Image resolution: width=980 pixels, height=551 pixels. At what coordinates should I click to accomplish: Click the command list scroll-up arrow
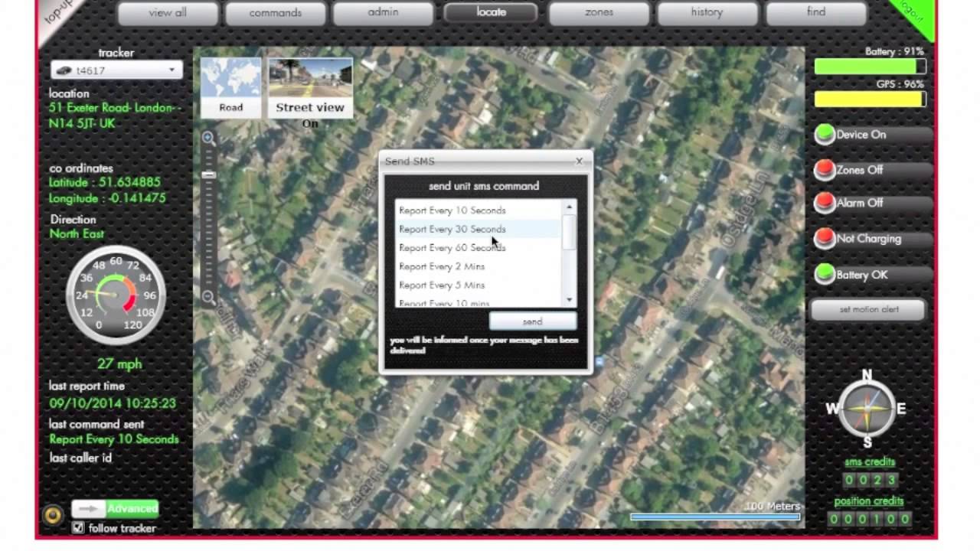[569, 207]
